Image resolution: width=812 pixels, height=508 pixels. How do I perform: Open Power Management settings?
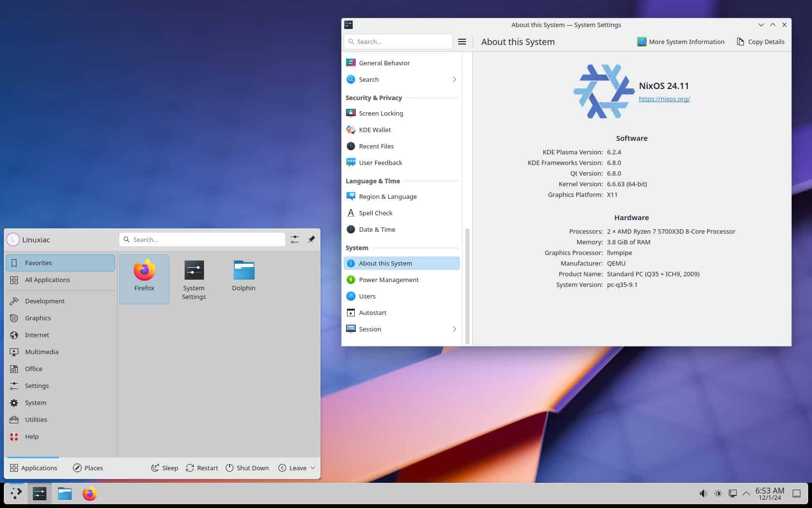tap(389, 280)
